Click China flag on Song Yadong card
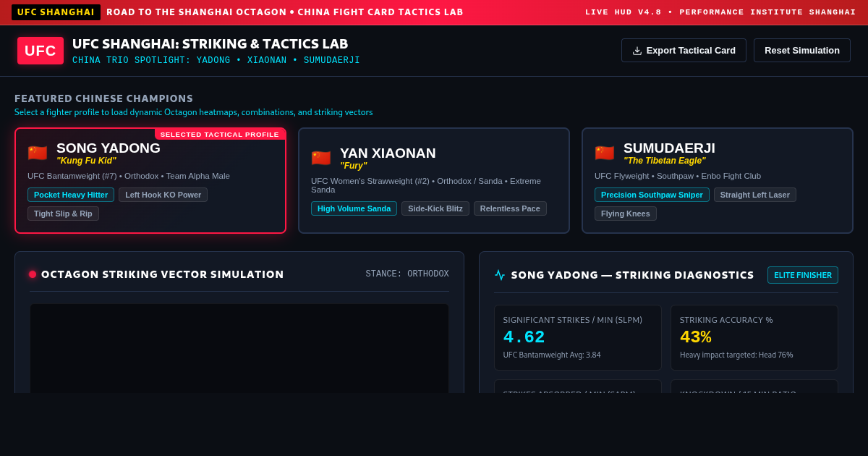The height and width of the screenshot is (456, 868). click(x=38, y=153)
